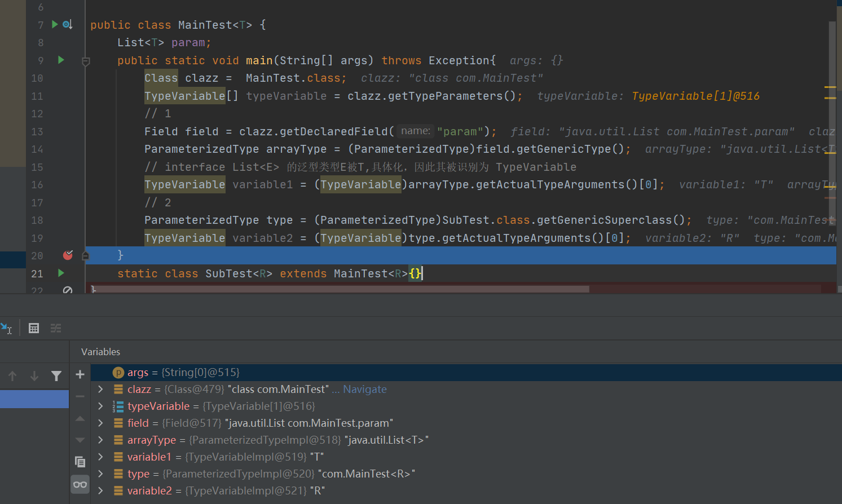Toggle the breakpoint on line 20
Viewport: 842px width, 504px height.
(x=68, y=255)
